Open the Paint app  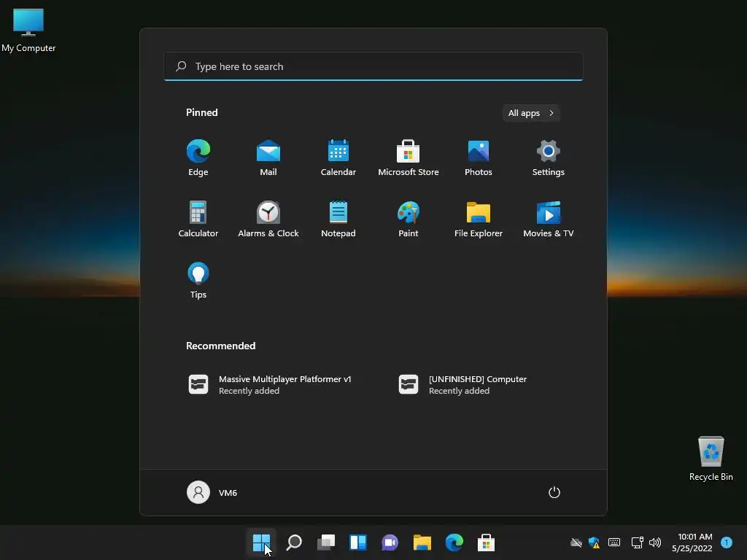(x=409, y=219)
